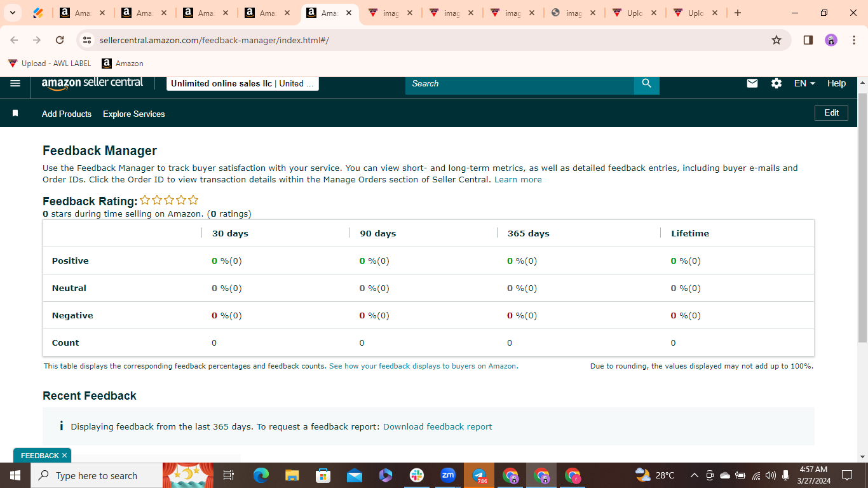Open the Help menu
Image resolution: width=868 pixels, height=488 pixels.
point(836,83)
